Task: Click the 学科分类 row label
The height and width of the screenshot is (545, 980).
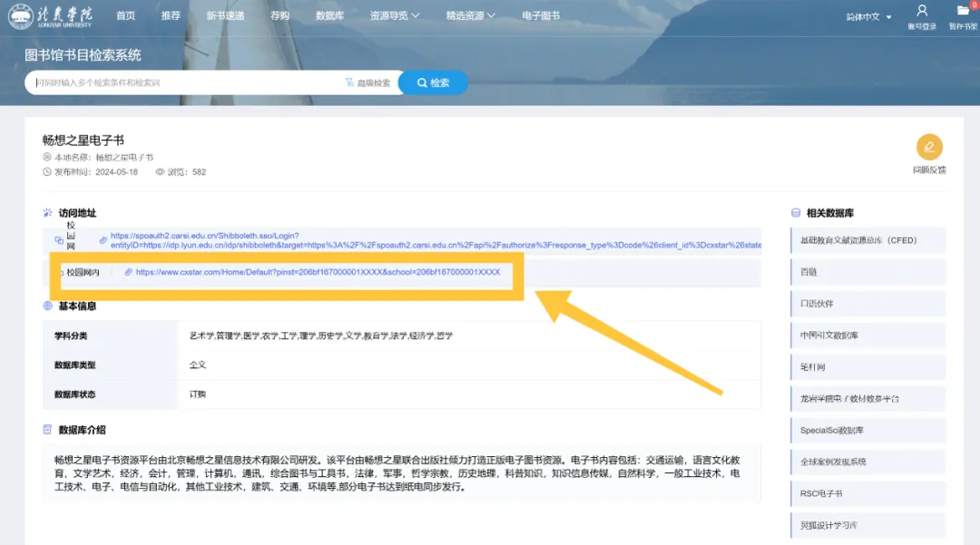Action: (x=71, y=336)
